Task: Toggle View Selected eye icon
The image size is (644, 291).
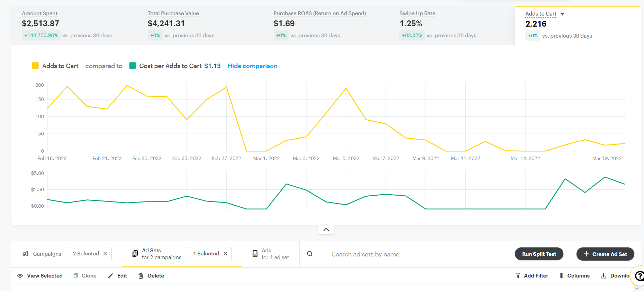Action: pos(20,276)
